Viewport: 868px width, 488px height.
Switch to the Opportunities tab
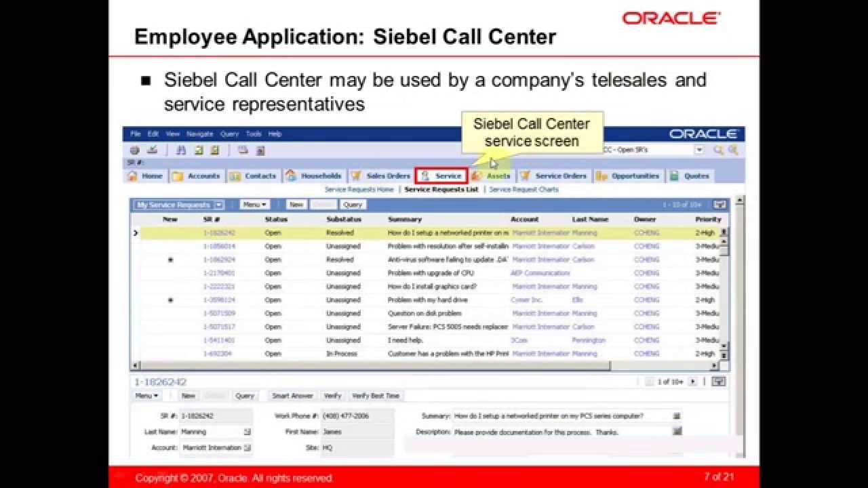click(x=628, y=176)
